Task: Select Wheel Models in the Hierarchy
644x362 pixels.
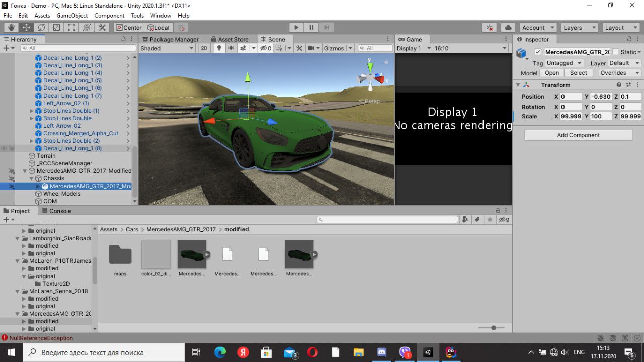Action: click(x=62, y=194)
